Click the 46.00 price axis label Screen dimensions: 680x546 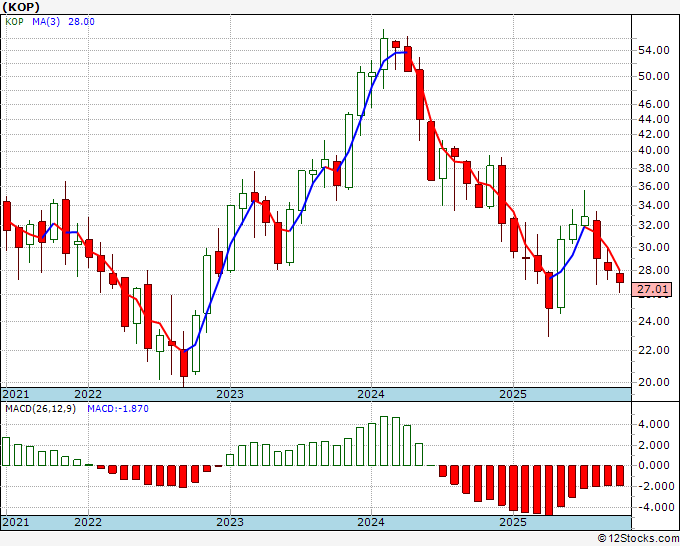[654, 104]
